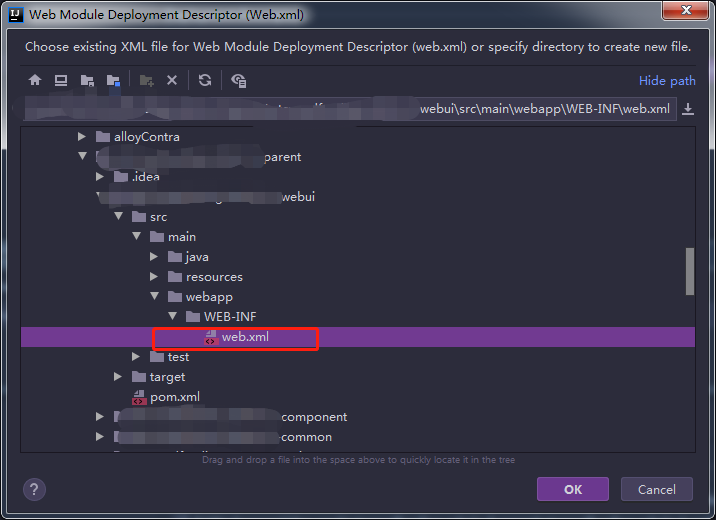The image size is (716, 520).
Task: Expand the alloyContra folder
Action: (82, 136)
